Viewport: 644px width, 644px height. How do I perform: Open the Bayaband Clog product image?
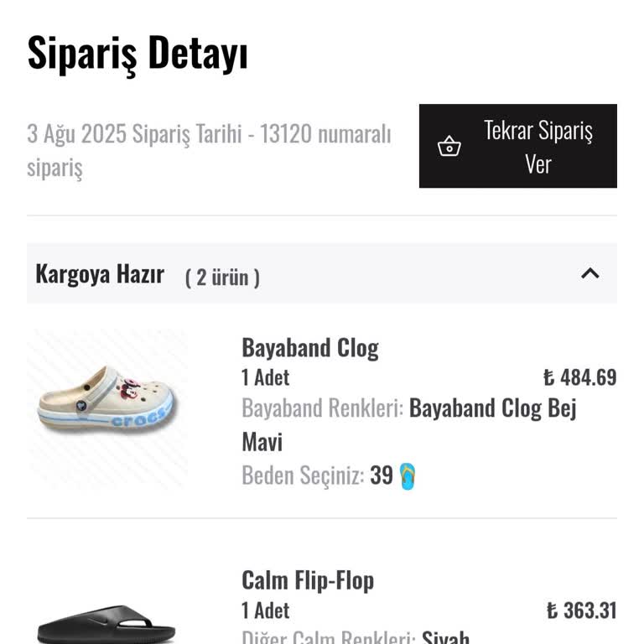pyautogui.click(x=107, y=409)
